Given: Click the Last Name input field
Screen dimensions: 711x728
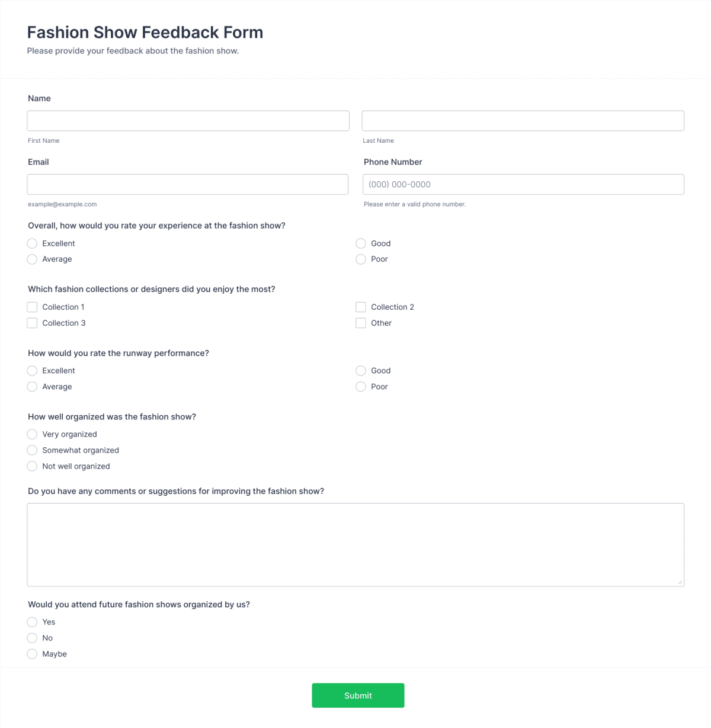Looking at the screenshot, I should (x=523, y=120).
